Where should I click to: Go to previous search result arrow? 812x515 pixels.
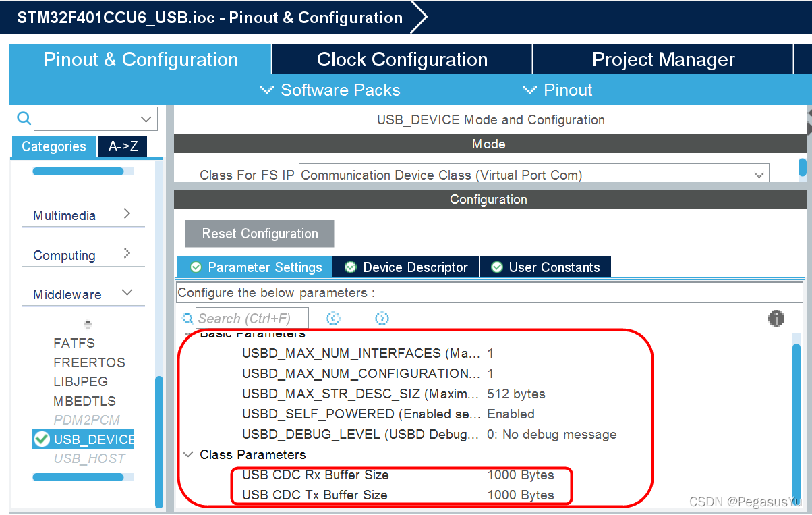click(x=333, y=318)
